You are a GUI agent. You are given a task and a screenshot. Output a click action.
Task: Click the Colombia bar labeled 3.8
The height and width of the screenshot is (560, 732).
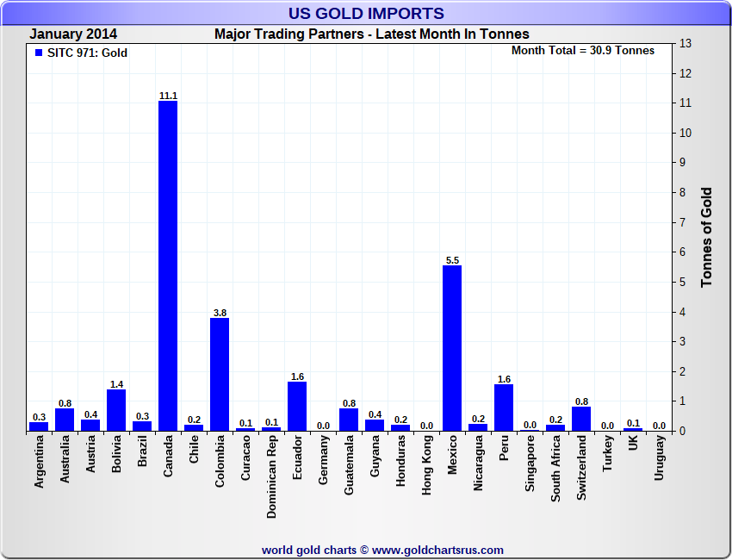[x=220, y=375]
